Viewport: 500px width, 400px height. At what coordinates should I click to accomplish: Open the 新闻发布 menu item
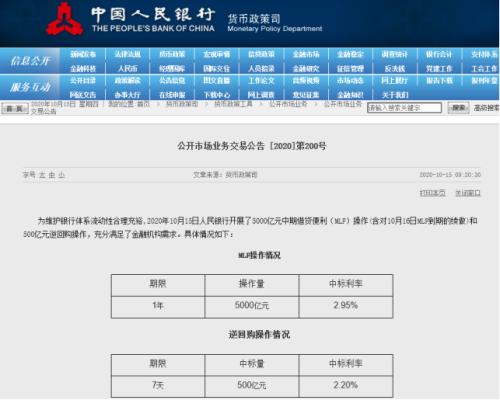83,54
